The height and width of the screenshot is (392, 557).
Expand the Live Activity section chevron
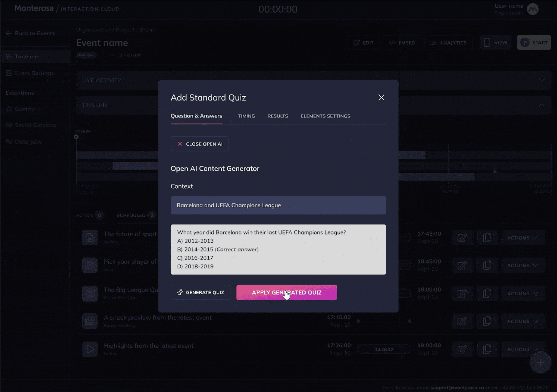click(x=542, y=80)
